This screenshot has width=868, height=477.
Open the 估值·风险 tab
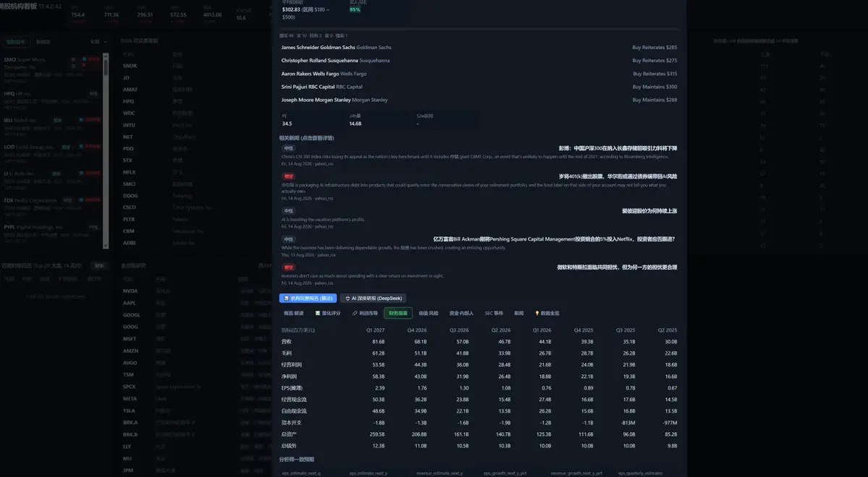coord(428,313)
